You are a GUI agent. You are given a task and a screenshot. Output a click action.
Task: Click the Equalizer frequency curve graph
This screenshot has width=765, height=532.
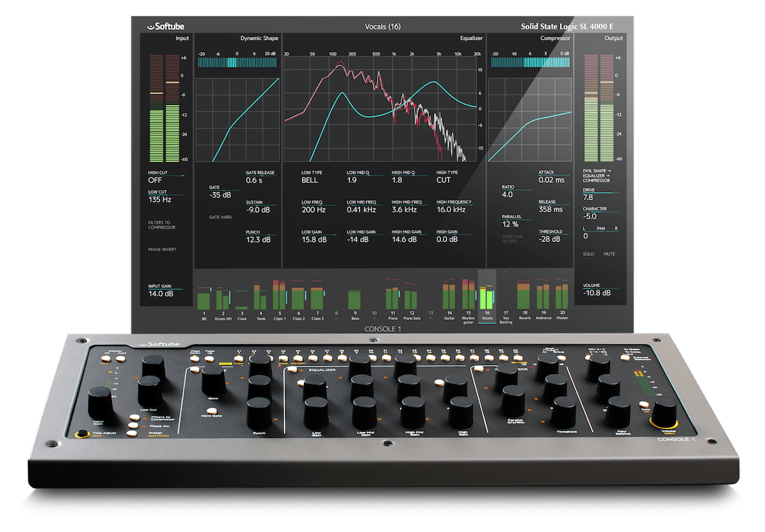click(381, 110)
